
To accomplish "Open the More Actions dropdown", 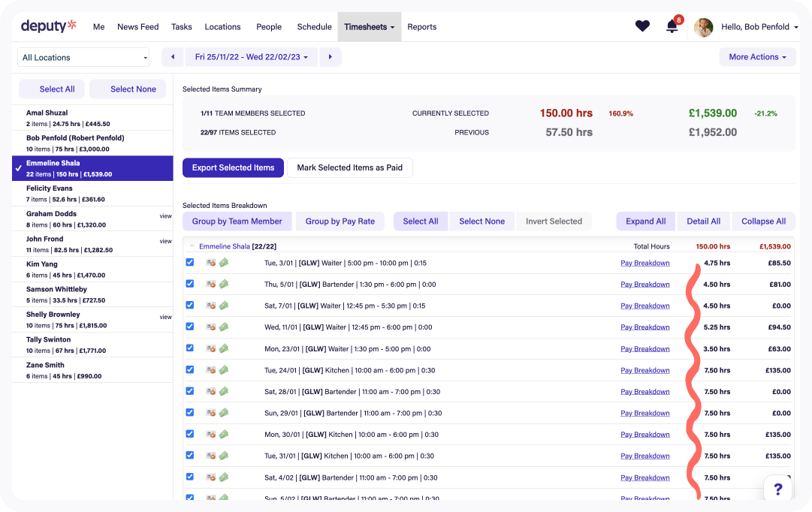I will click(757, 56).
